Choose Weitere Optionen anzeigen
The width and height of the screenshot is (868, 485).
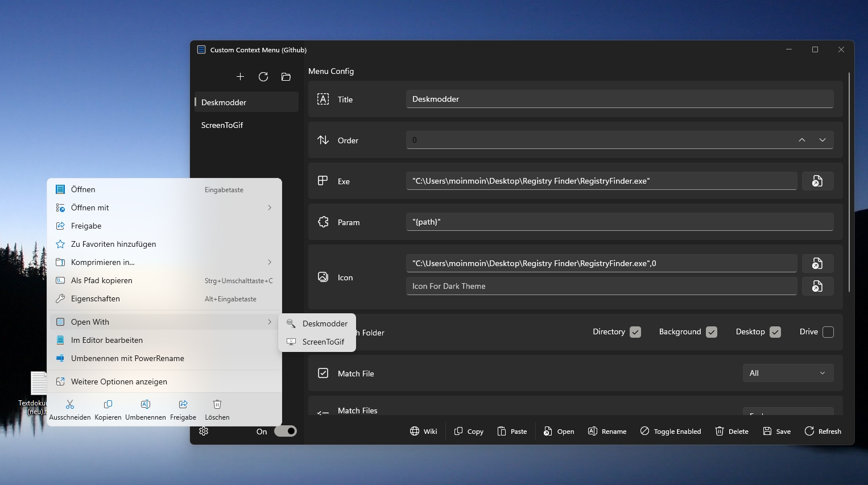point(164,382)
